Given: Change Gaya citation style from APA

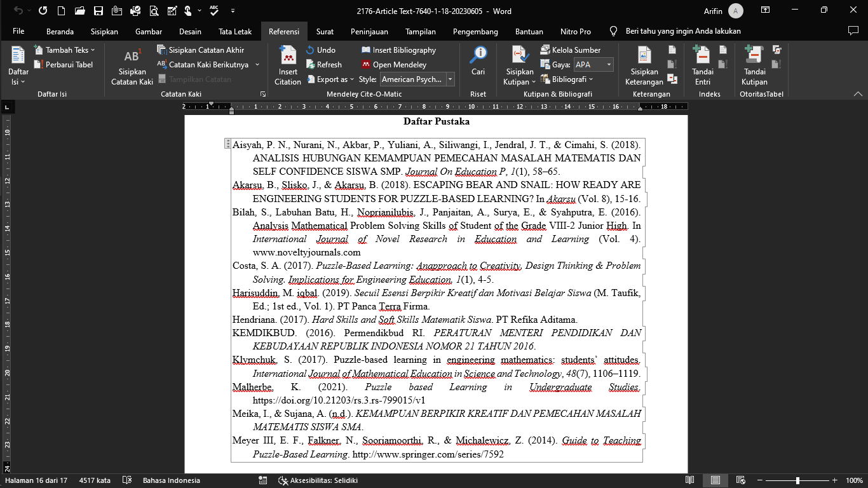Looking at the screenshot, I should pos(593,64).
